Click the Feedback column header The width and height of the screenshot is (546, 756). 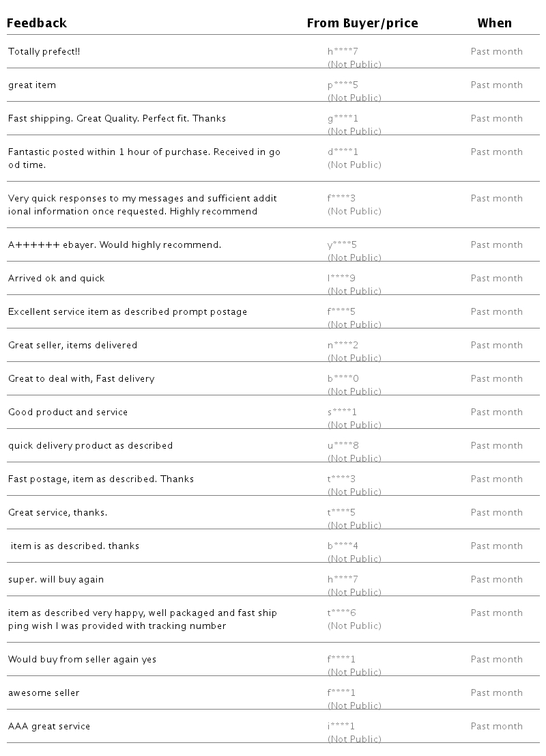coord(37,23)
